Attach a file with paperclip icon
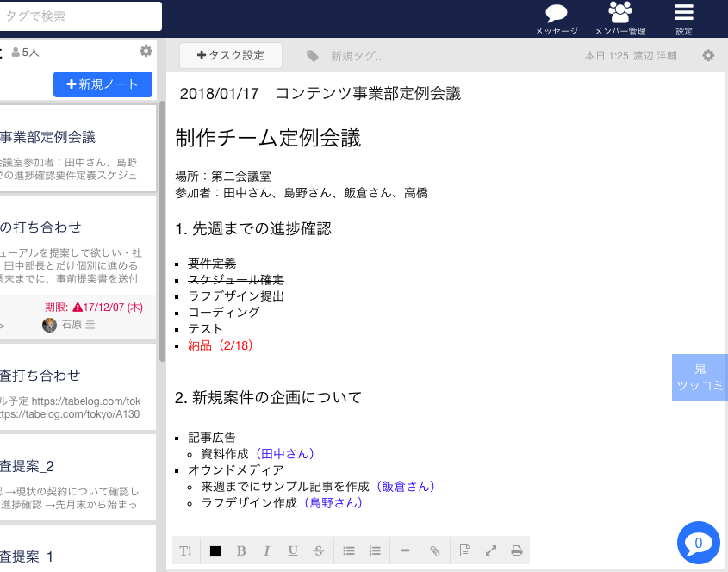The image size is (728, 572). tap(435, 551)
